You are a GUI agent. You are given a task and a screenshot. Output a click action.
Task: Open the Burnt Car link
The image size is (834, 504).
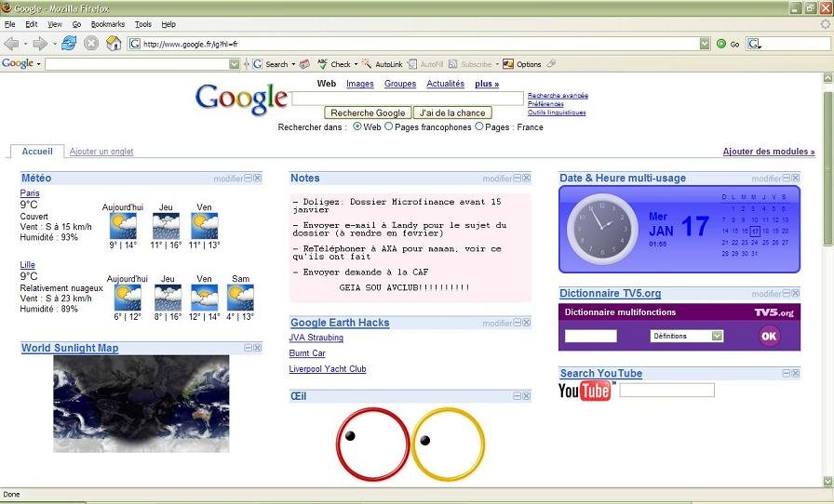point(307,353)
